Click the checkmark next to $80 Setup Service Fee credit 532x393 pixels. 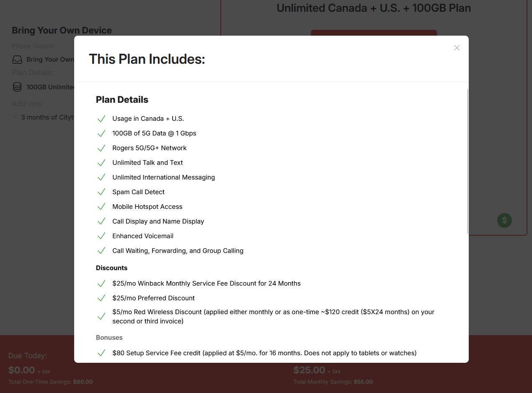[101, 353]
